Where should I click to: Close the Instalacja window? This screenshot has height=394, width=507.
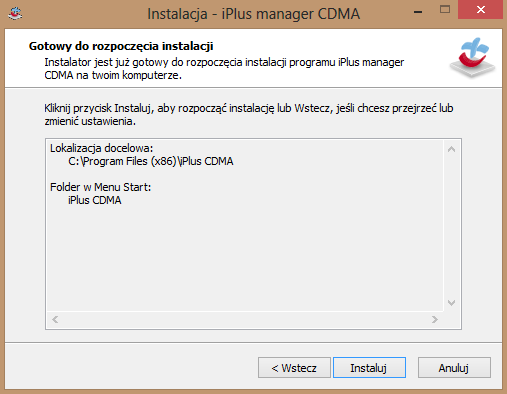[480, 10]
